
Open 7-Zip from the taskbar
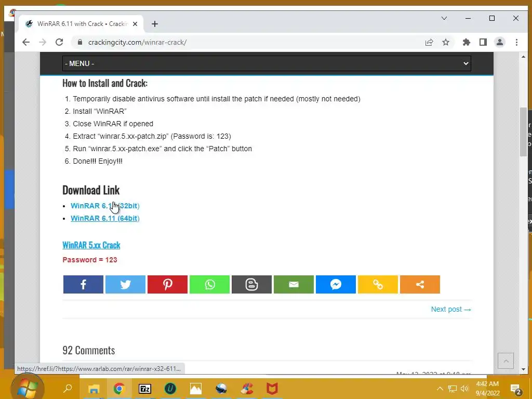point(145,389)
